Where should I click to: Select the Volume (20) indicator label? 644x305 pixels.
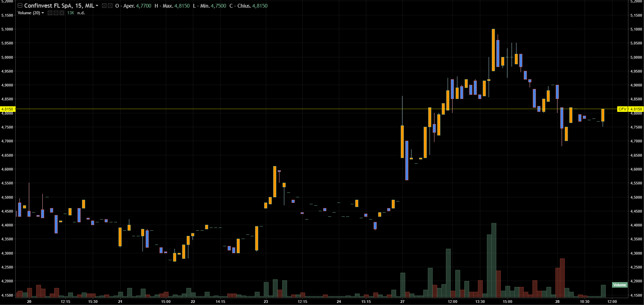(x=29, y=13)
